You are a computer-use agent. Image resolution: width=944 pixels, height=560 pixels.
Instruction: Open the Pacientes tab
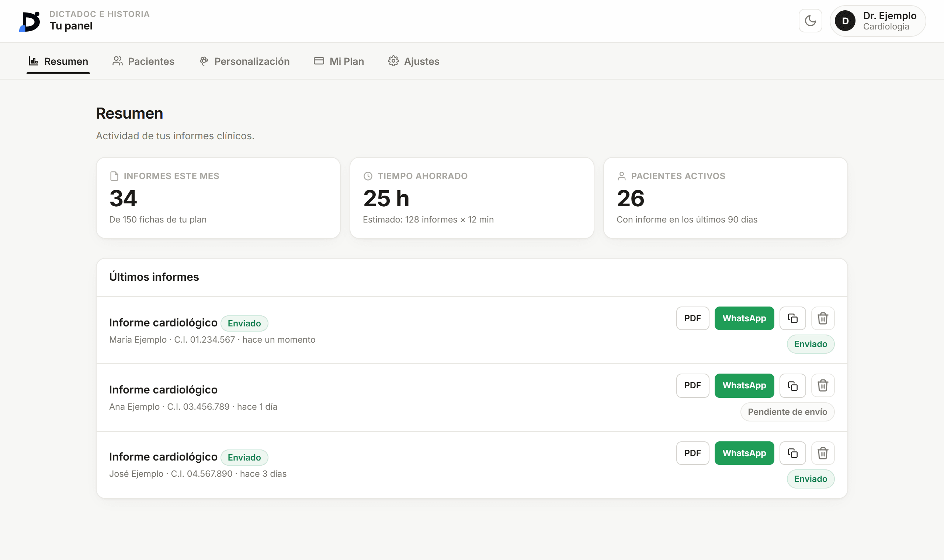143,61
